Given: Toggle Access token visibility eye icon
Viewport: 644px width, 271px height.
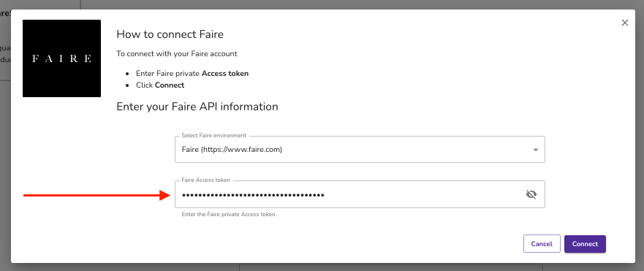Looking at the screenshot, I should coord(531,194).
